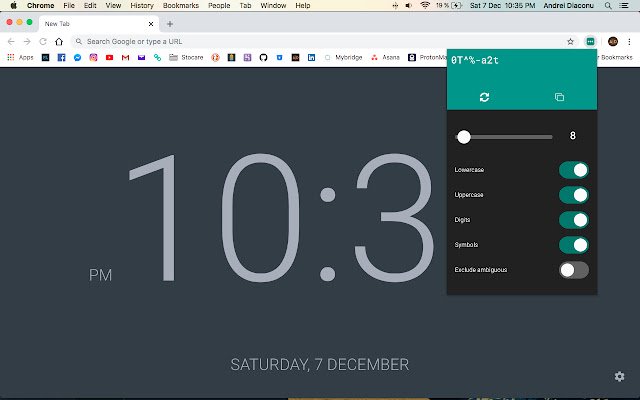Open the volume control in menu bar

pos(409,6)
